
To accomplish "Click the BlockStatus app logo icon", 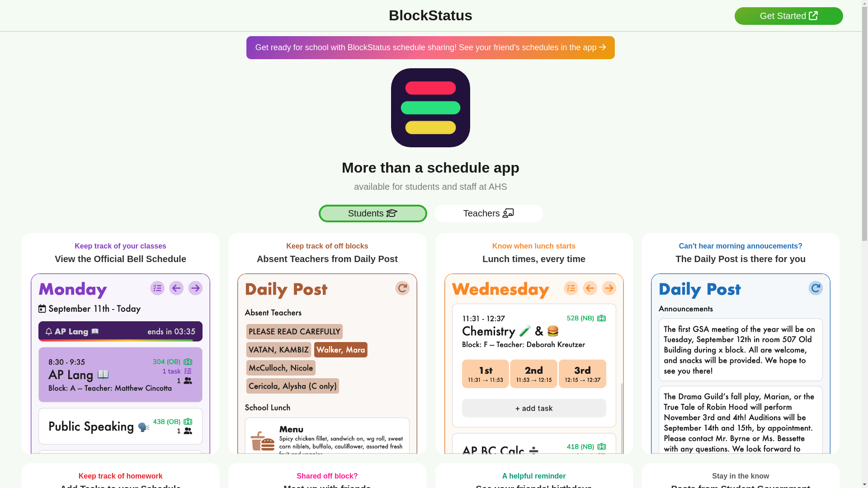I will [430, 108].
